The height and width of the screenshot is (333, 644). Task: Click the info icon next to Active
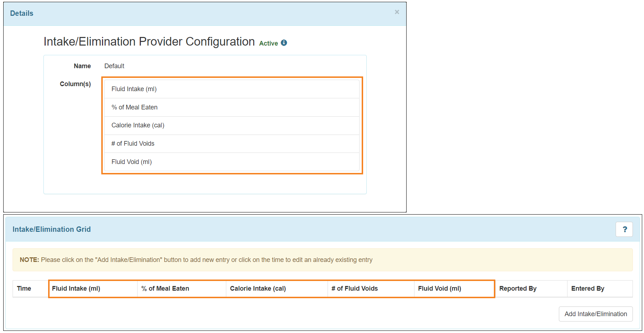click(x=284, y=43)
